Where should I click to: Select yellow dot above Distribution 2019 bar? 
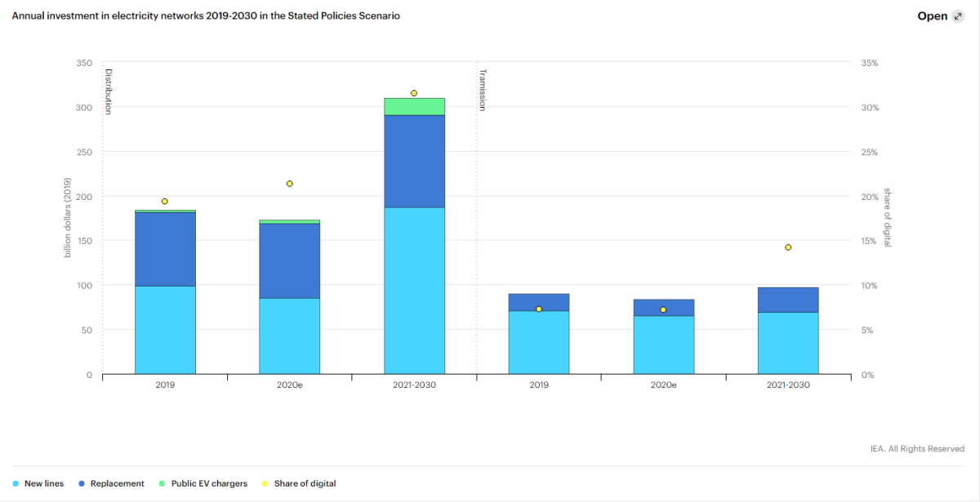[165, 202]
